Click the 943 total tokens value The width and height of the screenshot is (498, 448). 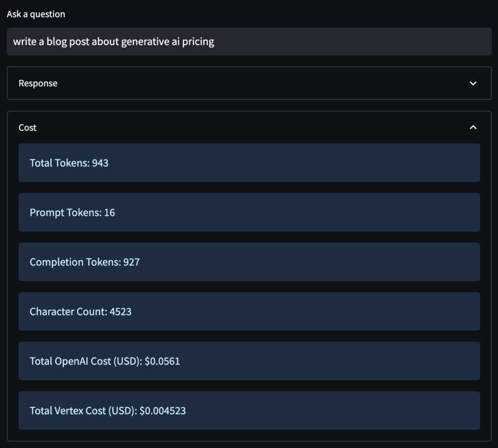[100, 163]
